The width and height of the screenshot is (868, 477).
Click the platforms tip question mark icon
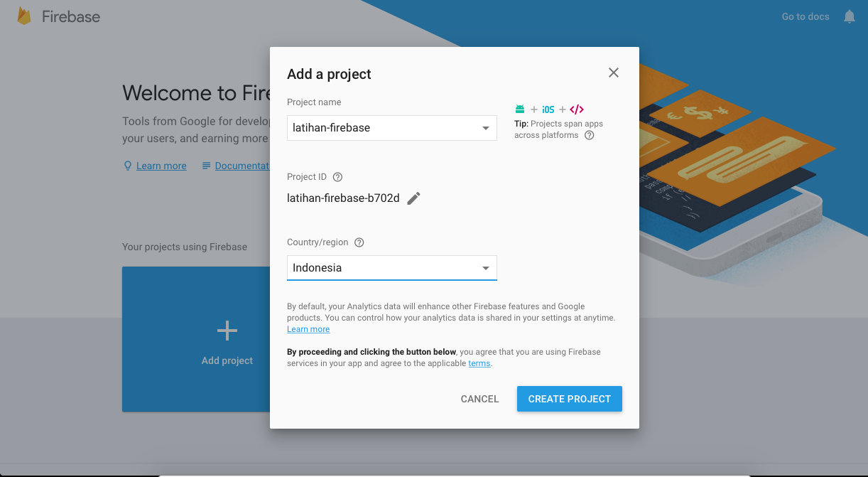(588, 134)
